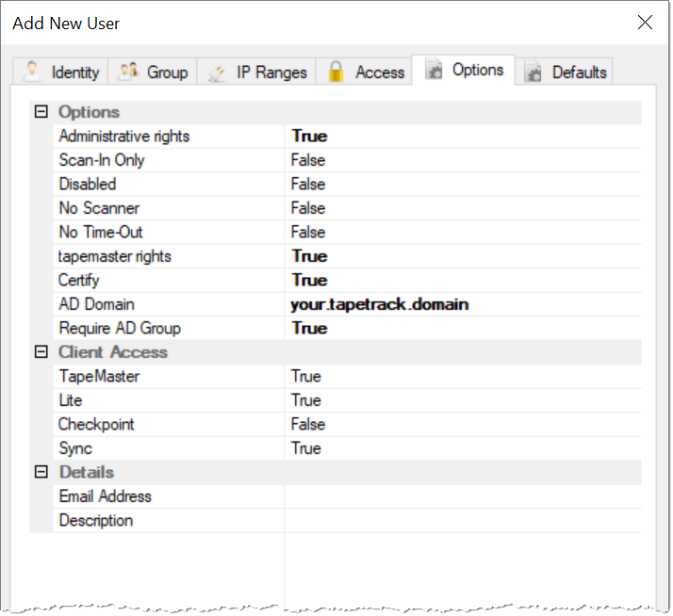The width and height of the screenshot is (673, 616).
Task: Click the Email Address value field
Action: point(463,496)
